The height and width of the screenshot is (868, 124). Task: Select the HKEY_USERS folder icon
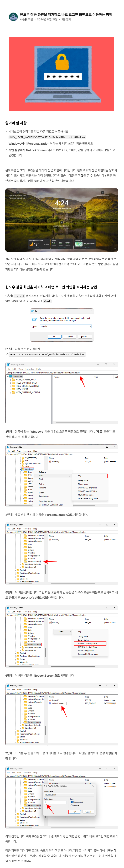pos(14,389)
